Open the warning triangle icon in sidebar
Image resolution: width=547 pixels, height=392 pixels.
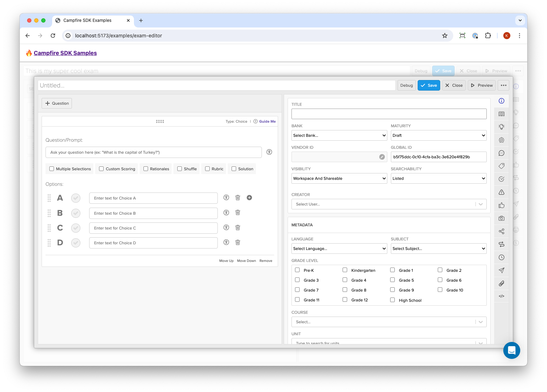pyautogui.click(x=502, y=192)
